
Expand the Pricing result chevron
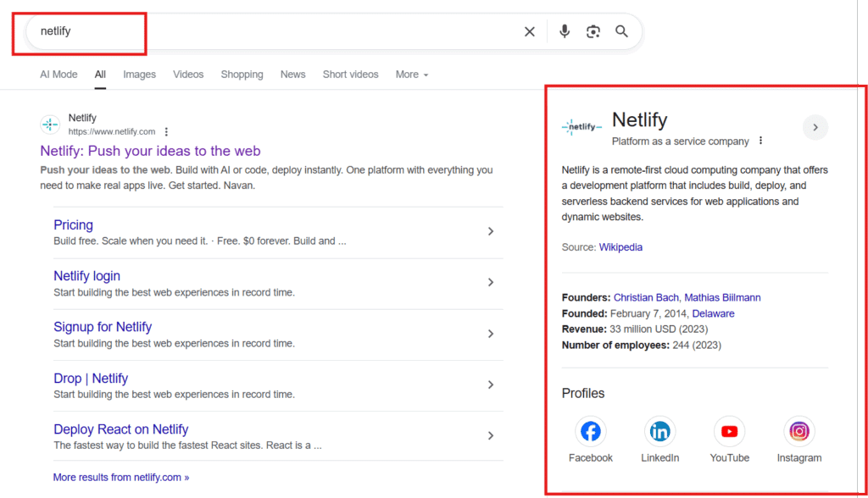[x=491, y=230]
